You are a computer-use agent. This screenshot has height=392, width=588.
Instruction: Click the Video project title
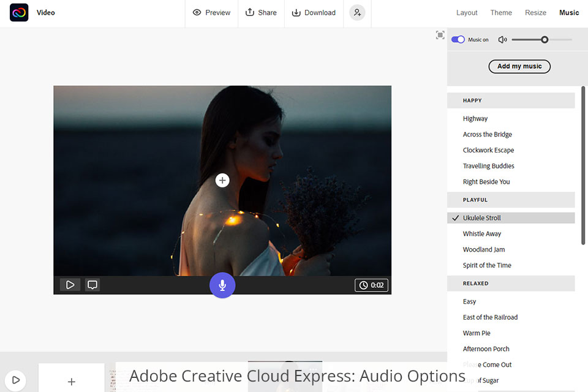[46, 12]
